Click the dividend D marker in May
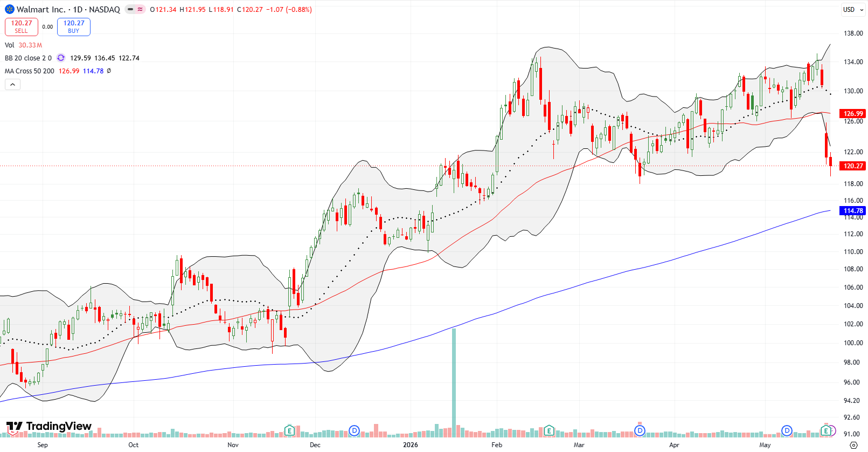The image size is (868, 452). (787, 430)
